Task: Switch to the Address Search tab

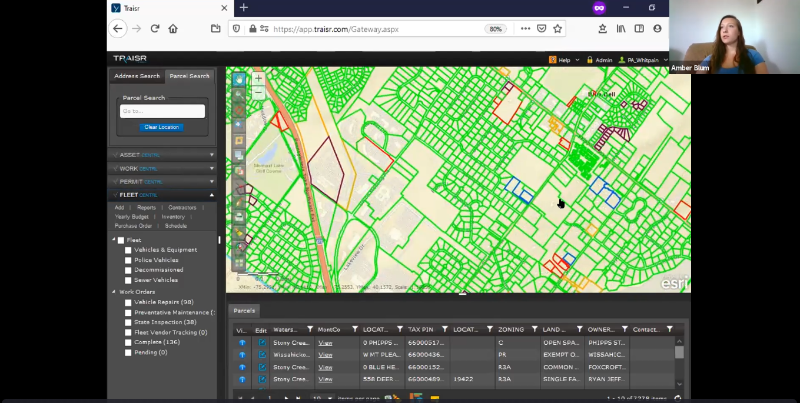Action: [137, 76]
